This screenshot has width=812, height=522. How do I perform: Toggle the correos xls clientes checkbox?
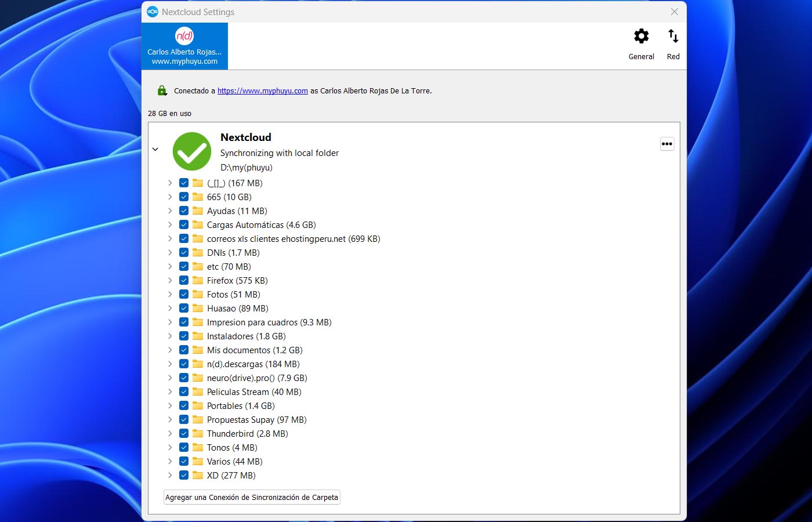[x=184, y=238]
